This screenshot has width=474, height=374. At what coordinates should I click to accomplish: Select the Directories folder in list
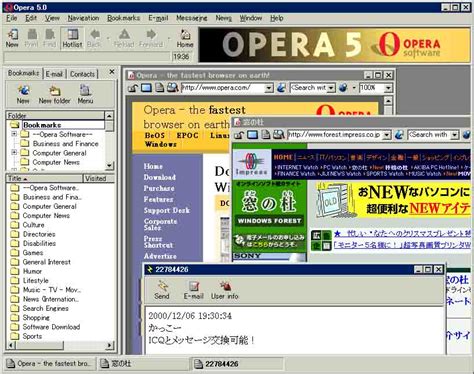[39, 234]
